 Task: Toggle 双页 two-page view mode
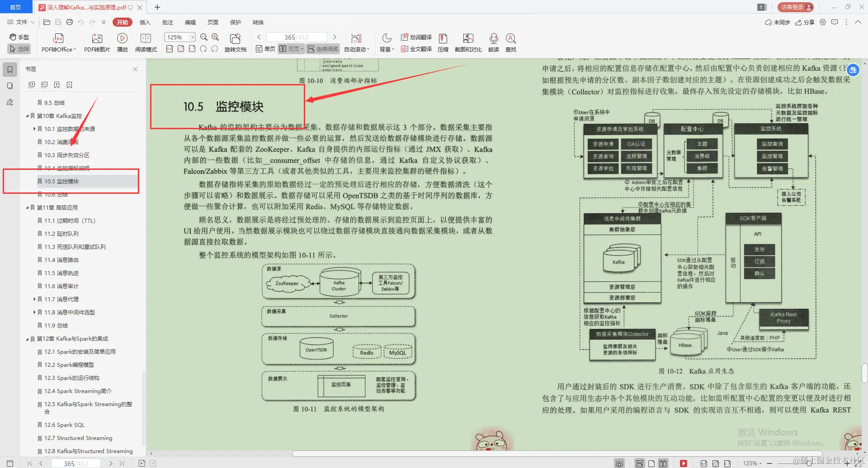coord(292,49)
